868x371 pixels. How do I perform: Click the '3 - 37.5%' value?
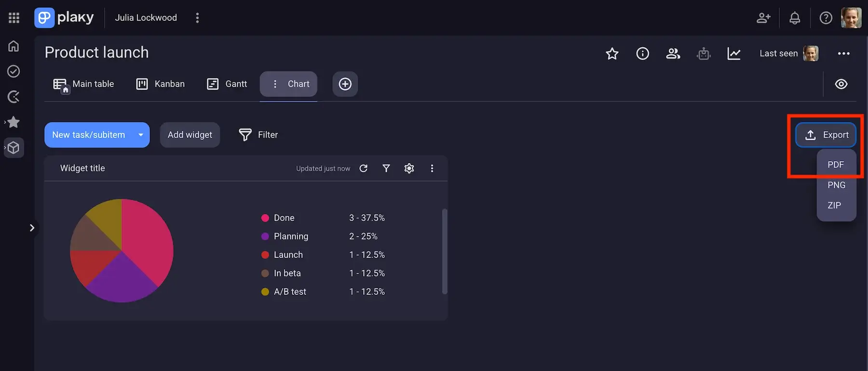click(367, 218)
